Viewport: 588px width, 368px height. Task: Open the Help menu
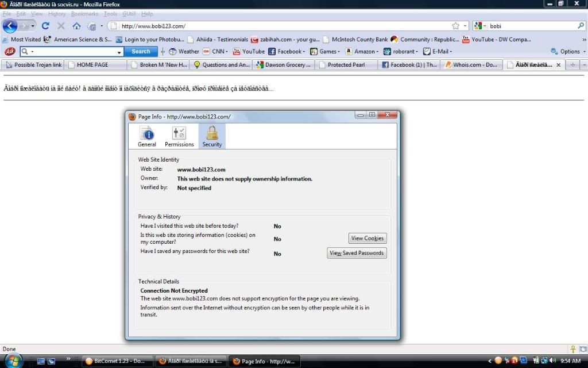point(147,14)
